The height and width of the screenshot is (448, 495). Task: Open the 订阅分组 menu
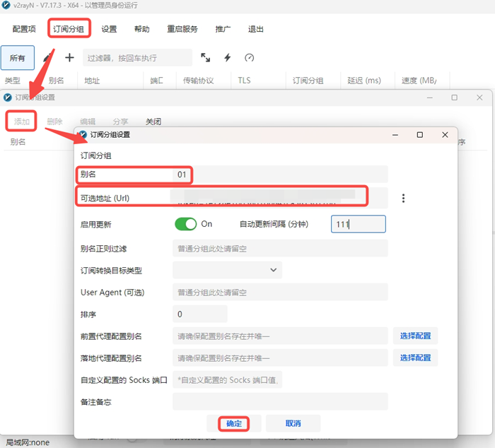(x=69, y=29)
